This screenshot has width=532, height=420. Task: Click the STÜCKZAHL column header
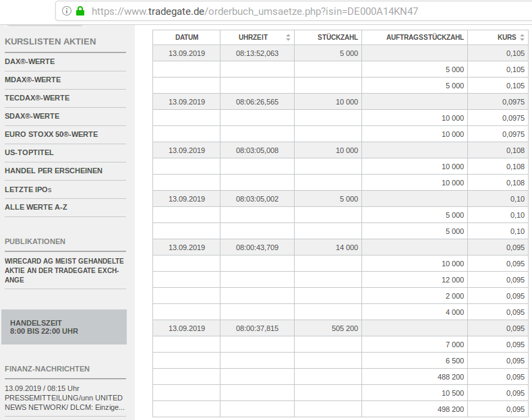coord(328,37)
